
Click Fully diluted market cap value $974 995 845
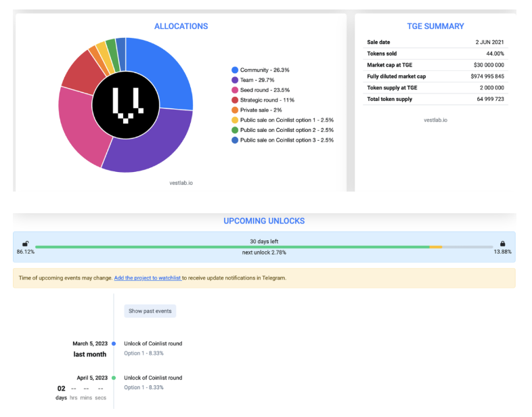(487, 76)
